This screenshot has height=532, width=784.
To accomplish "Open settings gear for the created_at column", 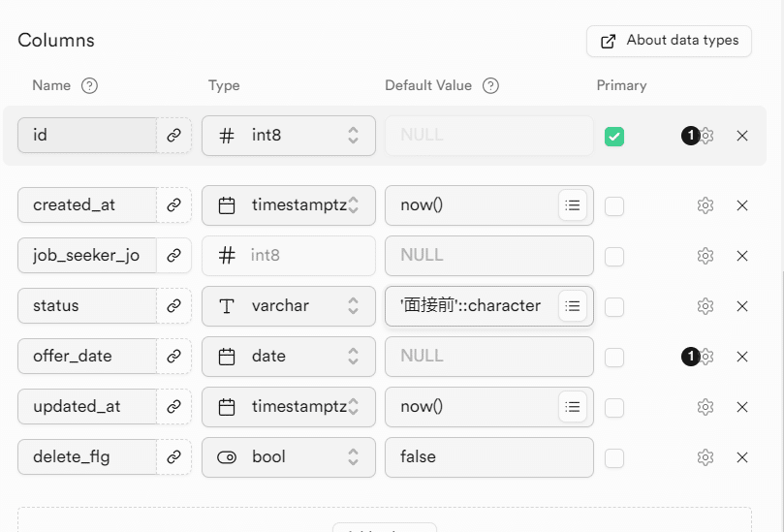I will (706, 205).
